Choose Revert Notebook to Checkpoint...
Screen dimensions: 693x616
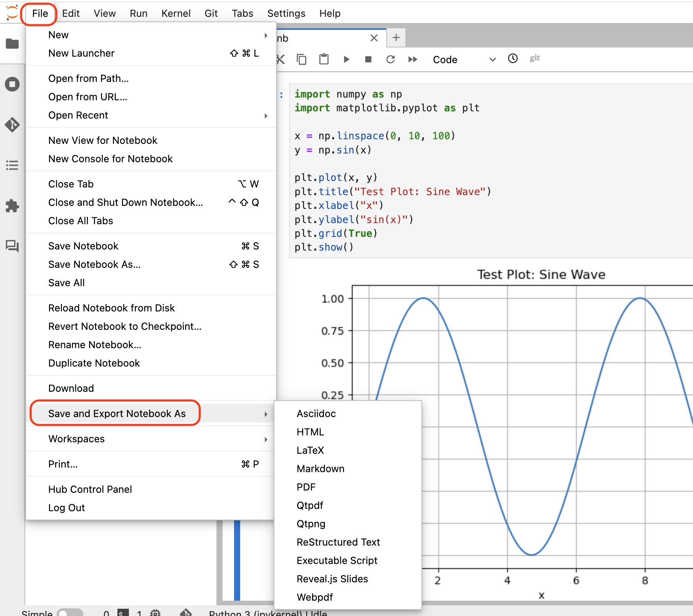pyautogui.click(x=151, y=326)
